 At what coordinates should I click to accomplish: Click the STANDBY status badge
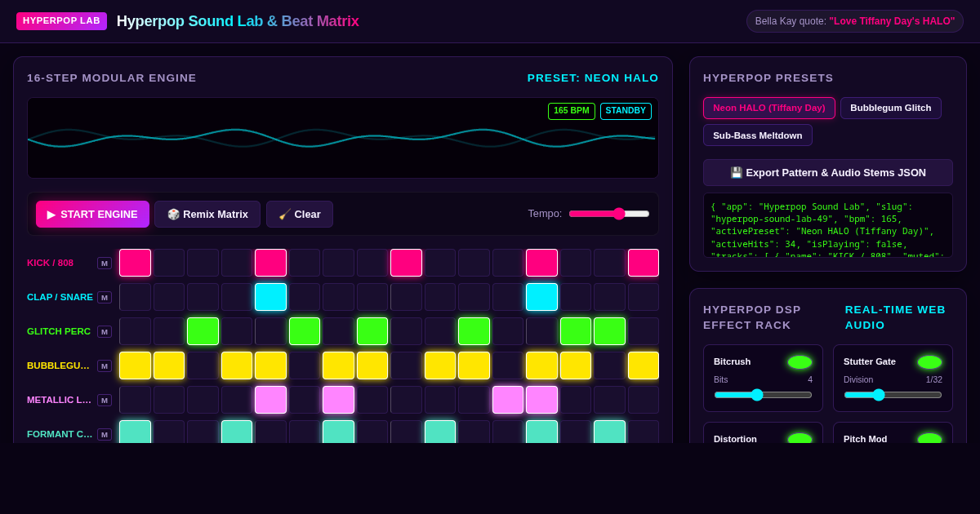pyautogui.click(x=626, y=111)
